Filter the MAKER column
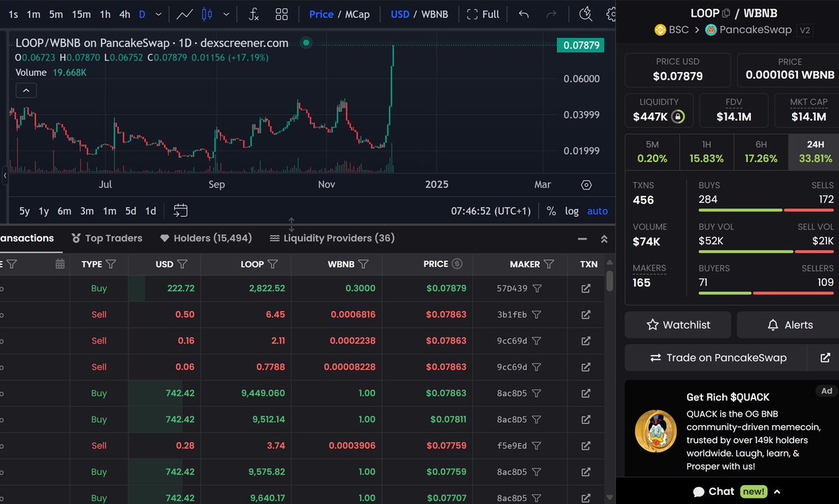This screenshot has height=504, width=839. (549, 264)
